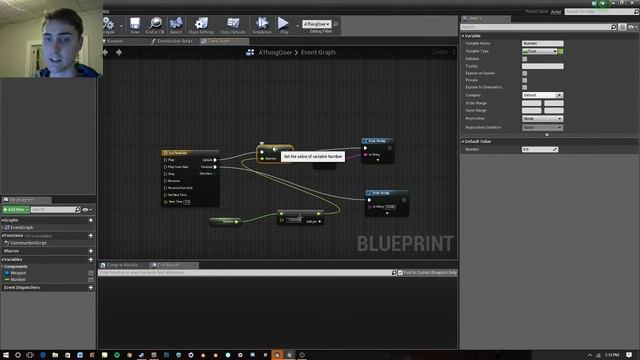Click the graph icon before AThingDoer breadcrumb
The image size is (640, 360).
250,52
